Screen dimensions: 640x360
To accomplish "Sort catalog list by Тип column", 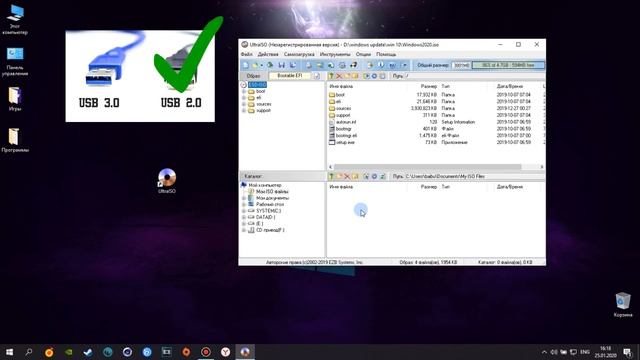I will pyautogui.click(x=446, y=187).
